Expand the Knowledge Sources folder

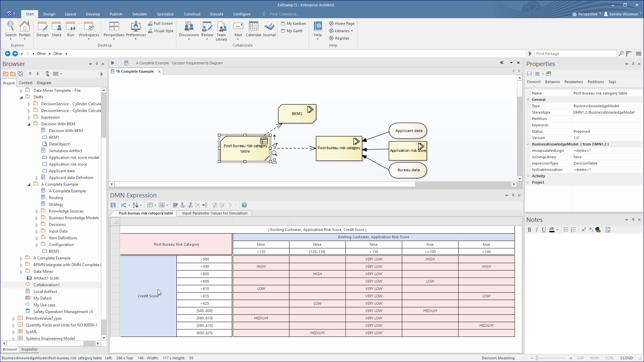pos(37,212)
